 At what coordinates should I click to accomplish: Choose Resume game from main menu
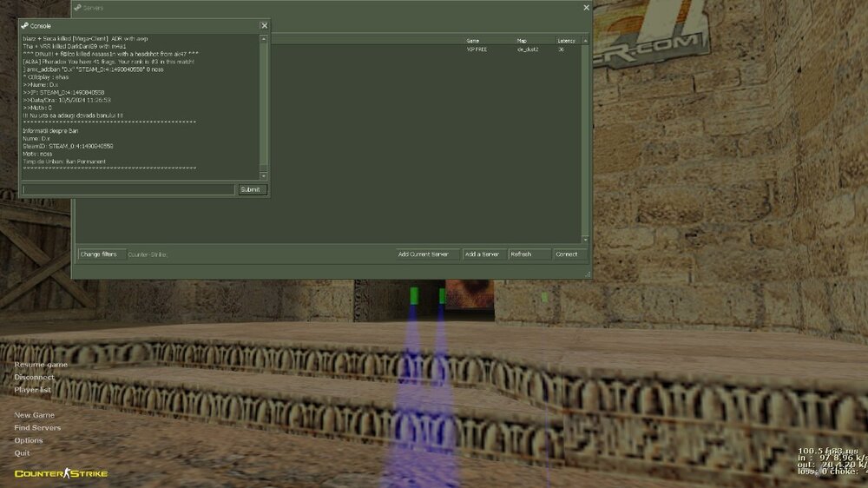[41, 365]
